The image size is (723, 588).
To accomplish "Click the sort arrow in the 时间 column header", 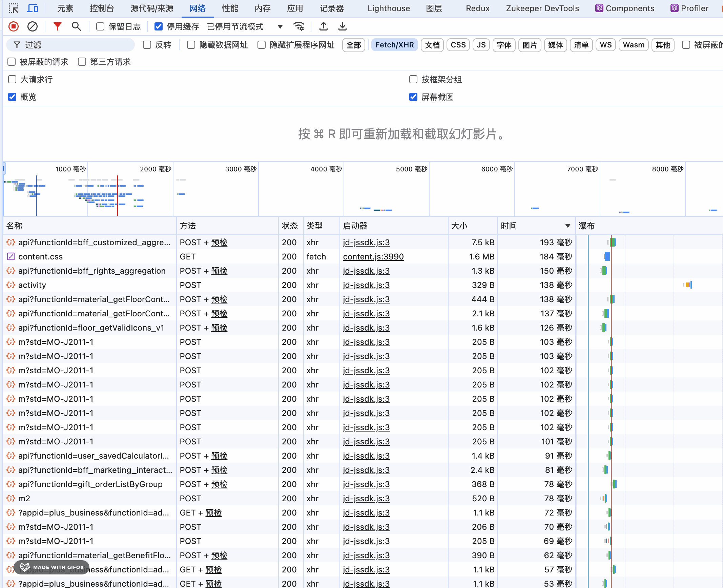I will (568, 226).
